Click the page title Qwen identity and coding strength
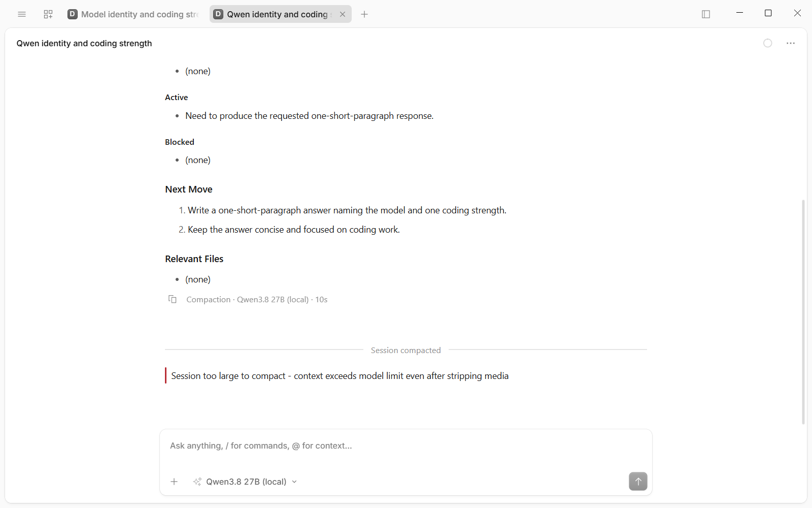 click(x=84, y=43)
